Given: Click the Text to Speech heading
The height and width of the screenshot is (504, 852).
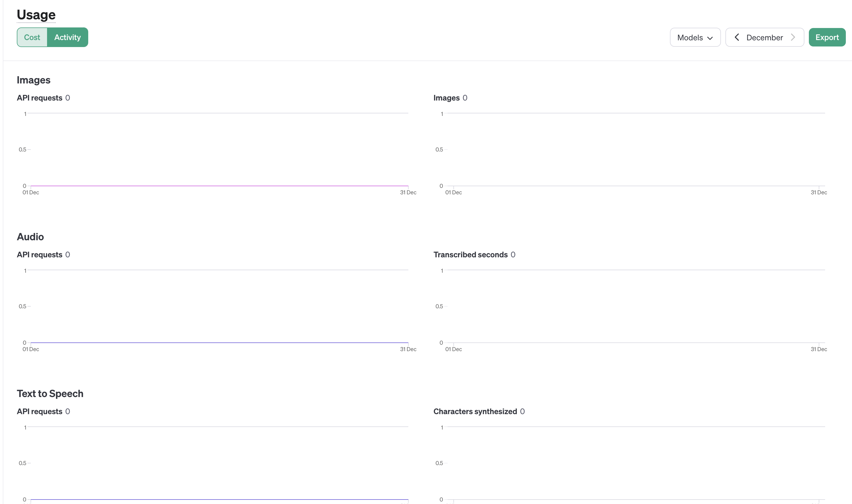Looking at the screenshot, I should coord(50,394).
